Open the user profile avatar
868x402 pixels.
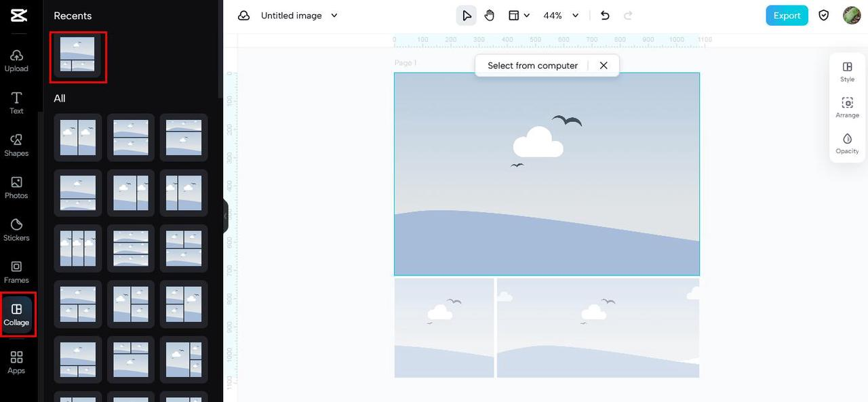click(x=852, y=15)
